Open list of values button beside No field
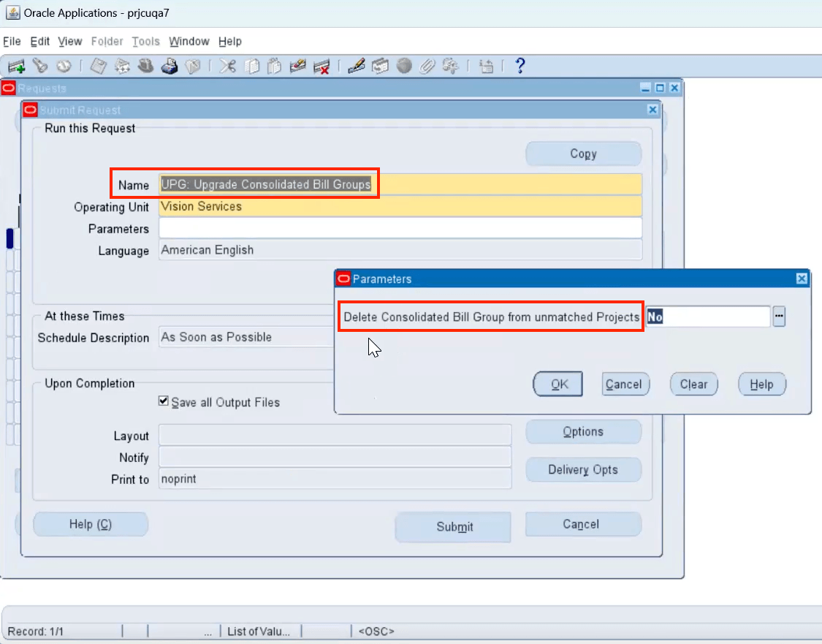Screen dimensions: 822x644 [779, 317]
